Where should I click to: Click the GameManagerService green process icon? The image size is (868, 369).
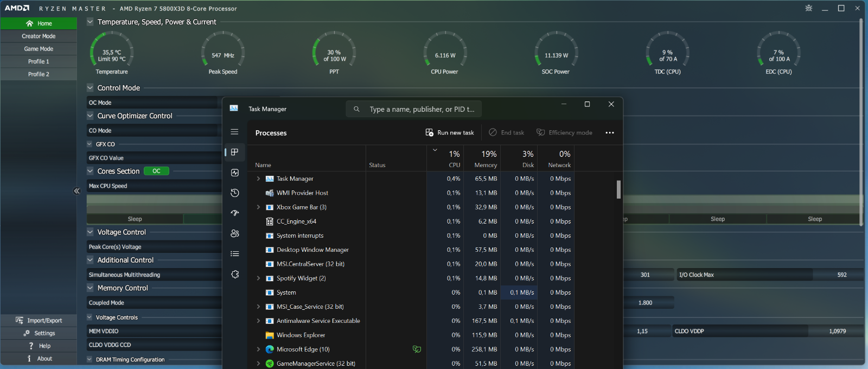tap(270, 364)
